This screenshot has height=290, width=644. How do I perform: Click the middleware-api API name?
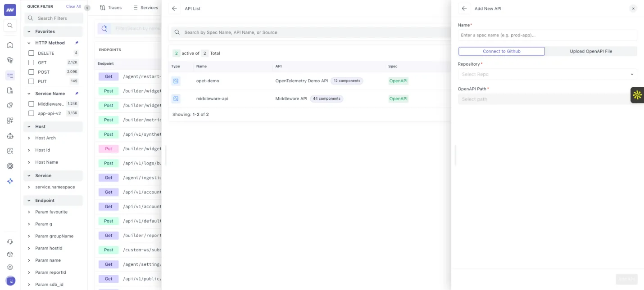pyautogui.click(x=212, y=98)
